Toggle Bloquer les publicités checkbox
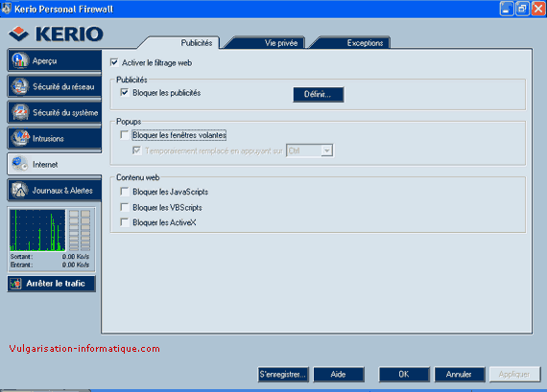This screenshot has width=547, height=392. 125,92
